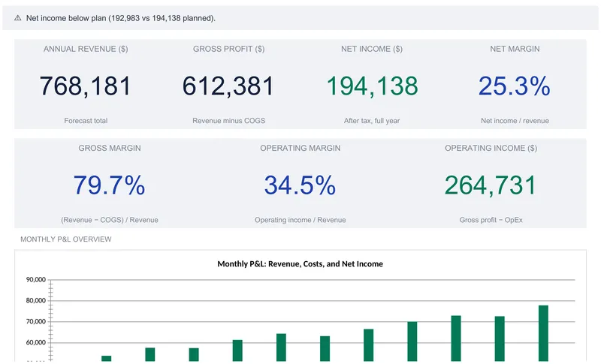Click the warning triangle icon in alert banner
This screenshot has width=601, height=364.
pyautogui.click(x=17, y=18)
